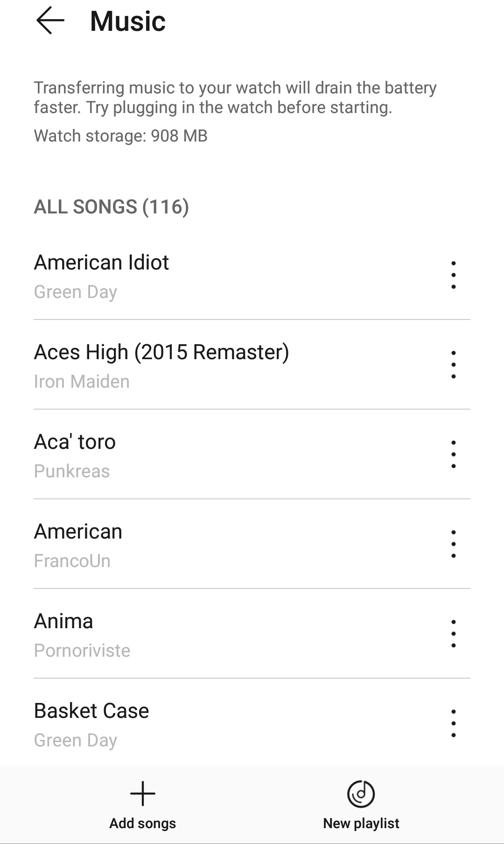504x844 pixels.
Task: Open more options for Aca' toro
Action: click(x=453, y=454)
